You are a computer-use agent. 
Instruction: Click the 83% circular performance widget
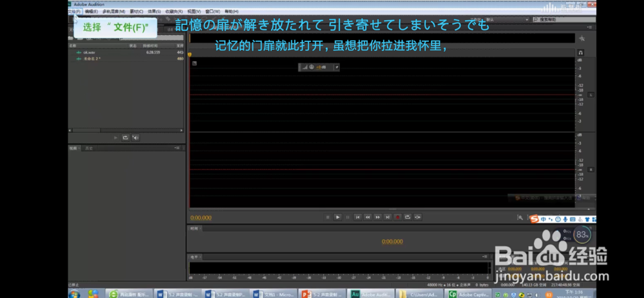(582, 235)
